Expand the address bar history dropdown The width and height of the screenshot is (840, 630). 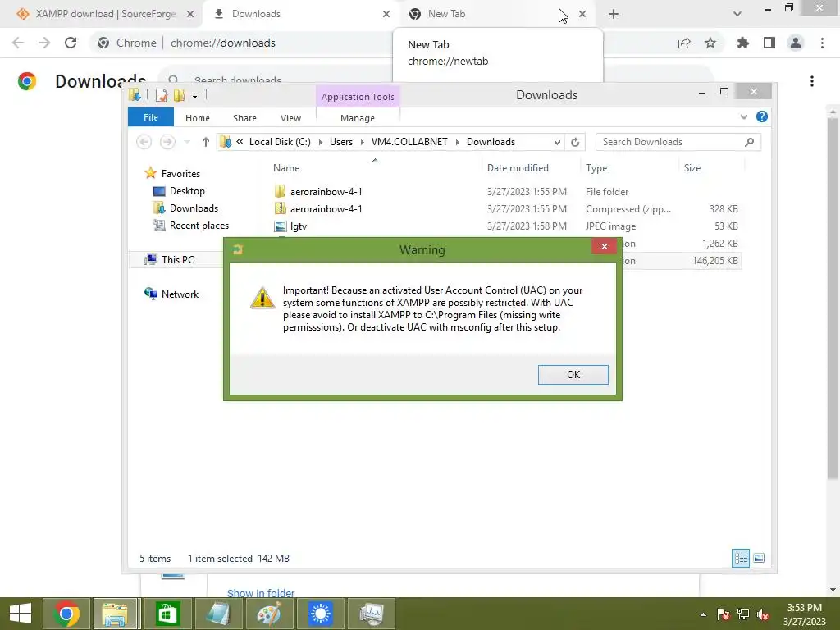[x=557, y=142]
